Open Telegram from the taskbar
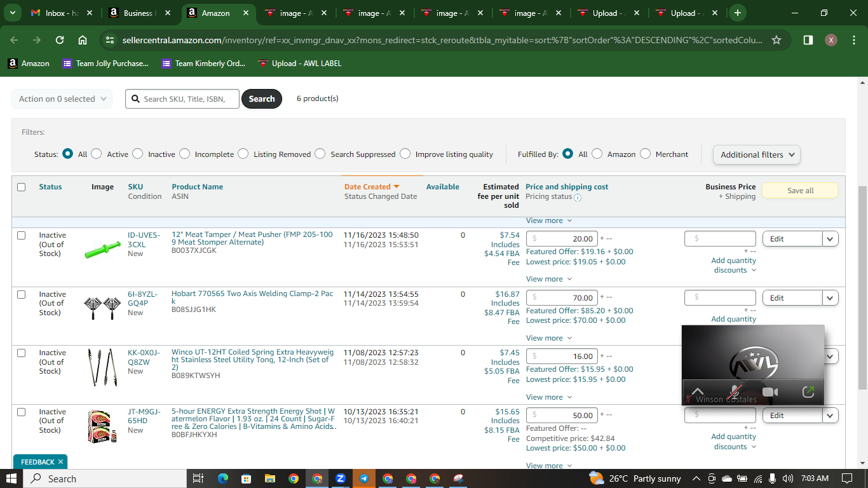Screen dimensions: 868x488 [364, 478]
